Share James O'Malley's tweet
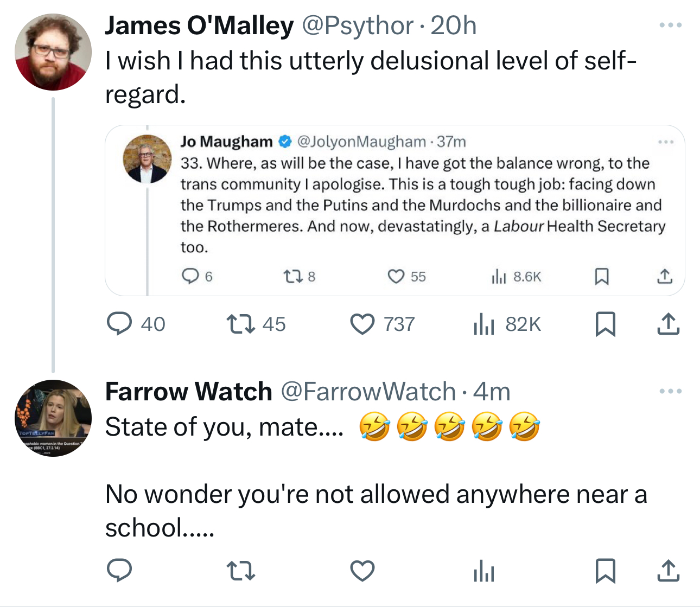Image resolution: width=700 pixels, height=613 pixels. (x=668, y=324)
